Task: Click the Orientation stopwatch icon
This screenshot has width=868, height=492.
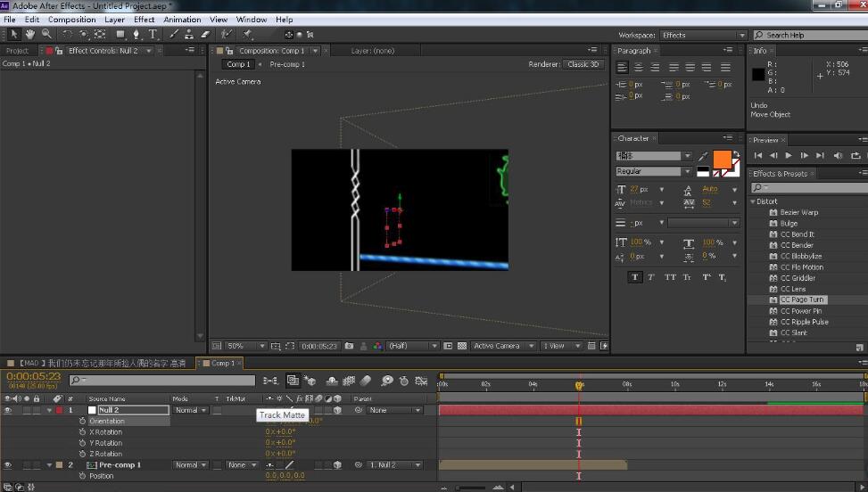Action: [83, 422]
